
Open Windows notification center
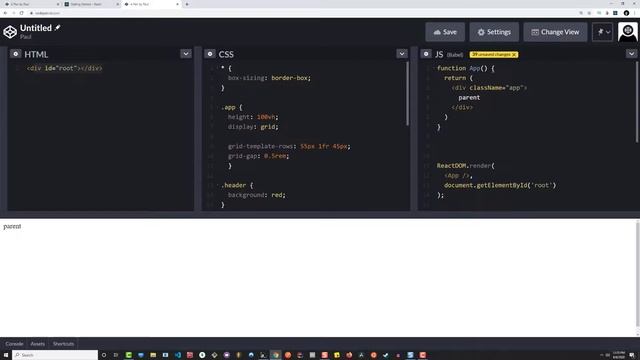coord(632,355)
